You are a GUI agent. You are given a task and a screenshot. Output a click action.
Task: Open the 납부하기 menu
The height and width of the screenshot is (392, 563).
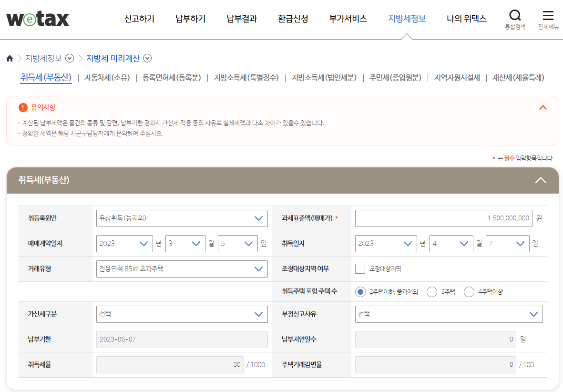coord(190,19)
